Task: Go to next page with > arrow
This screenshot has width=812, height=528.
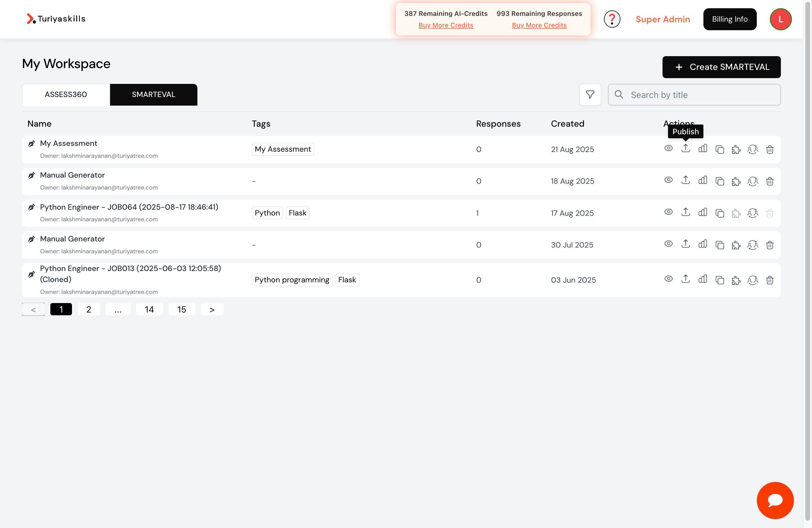Action: (x=212, y=309)
